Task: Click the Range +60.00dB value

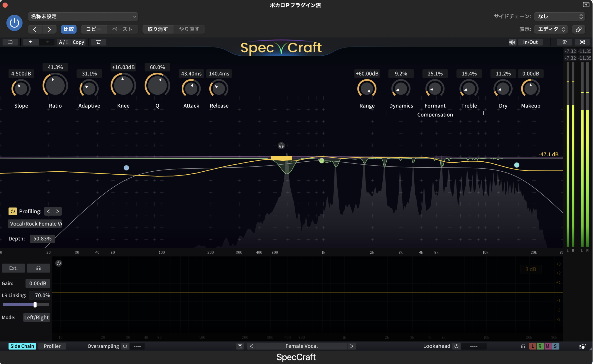Action: pyautogui.click(x=367, y=74)
